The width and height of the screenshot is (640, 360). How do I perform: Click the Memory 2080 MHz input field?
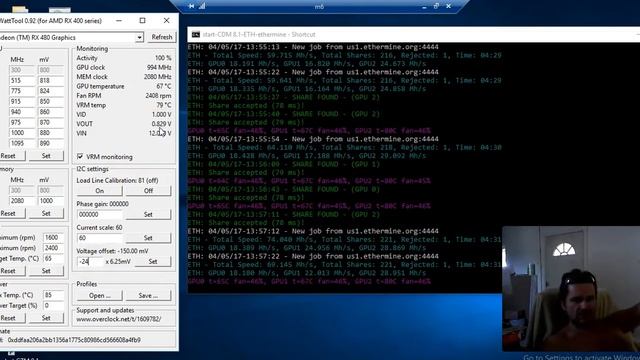click(x=22, y=201)
